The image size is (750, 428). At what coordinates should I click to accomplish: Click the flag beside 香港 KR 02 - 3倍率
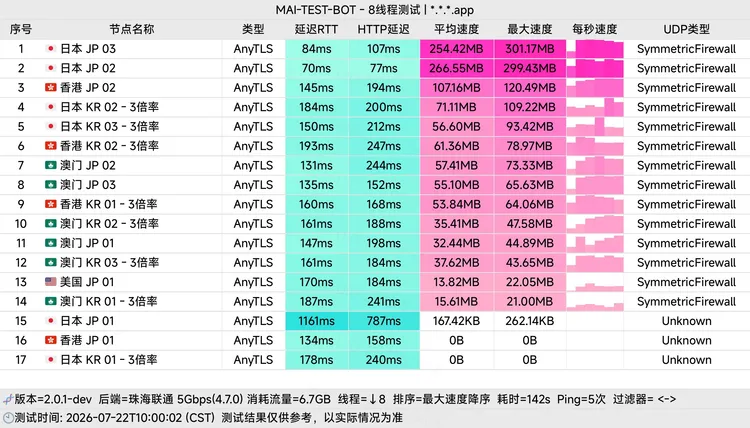(51, 146)
